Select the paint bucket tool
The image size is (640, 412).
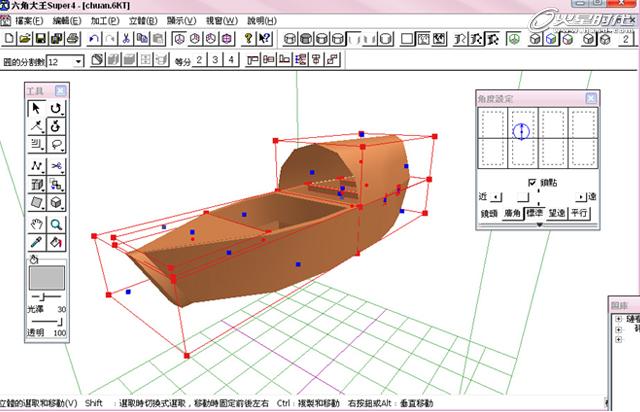pos(56,243)
